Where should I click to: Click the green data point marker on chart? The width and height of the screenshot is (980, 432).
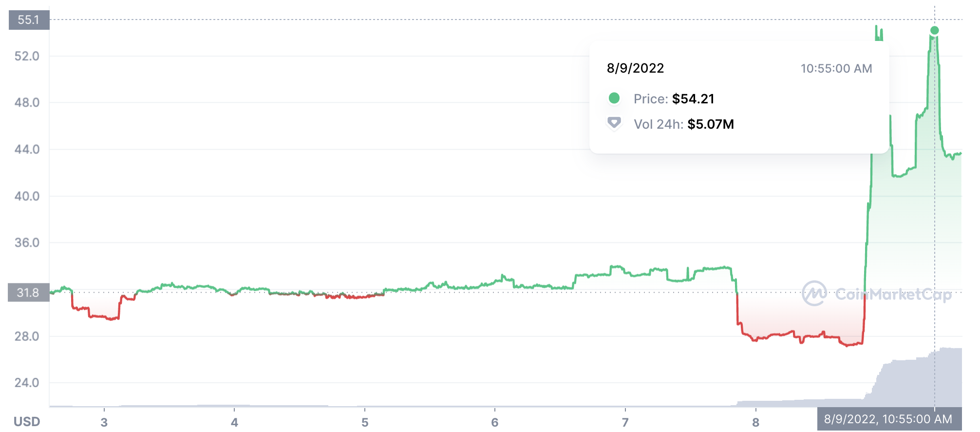point(934,31)
